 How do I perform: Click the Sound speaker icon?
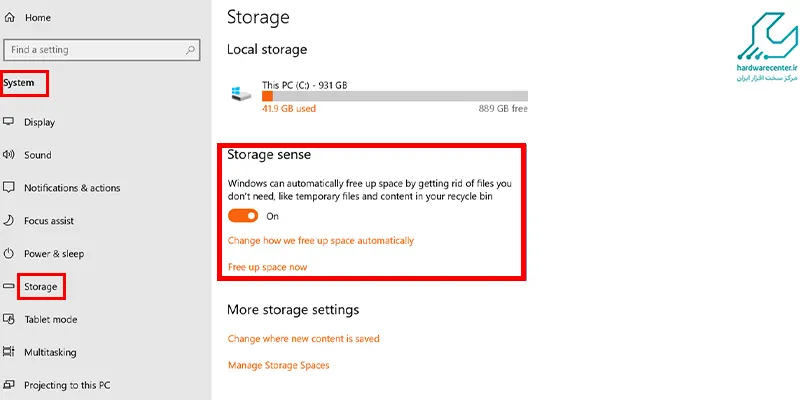(9, 155)
